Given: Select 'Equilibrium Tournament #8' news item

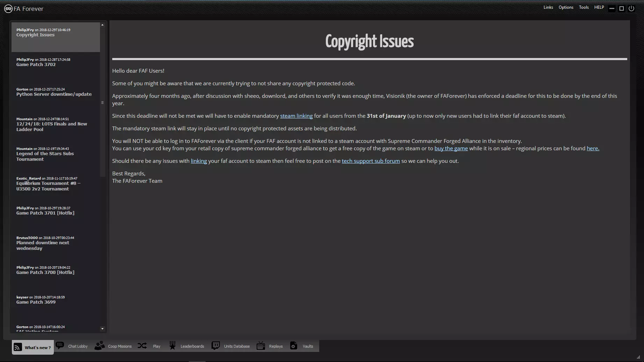Looking at the screenshot, I should [x=56, y=186].
